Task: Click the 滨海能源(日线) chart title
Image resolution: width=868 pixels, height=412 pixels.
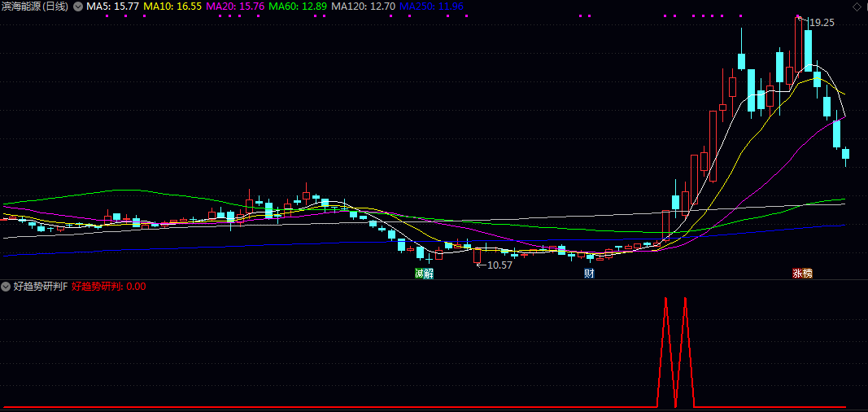Action: pyautogui.click(x=35, y=7)
